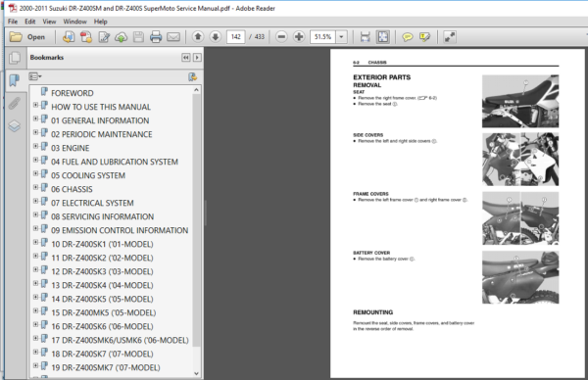Go to the previous page with the up arrow
This screenshot has width=588, height=380.
(x=198, y=36)
